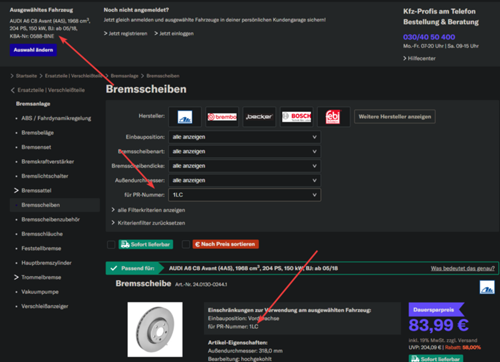Screen dimensions: 500x362
Task: Select the ATE manufacturer logo filter
Action: click(x=185, y=117)
